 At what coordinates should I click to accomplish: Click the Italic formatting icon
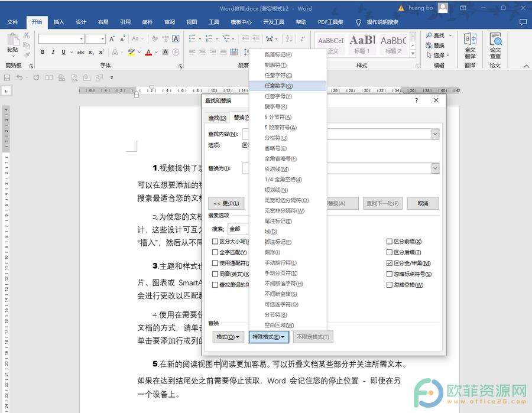point(54,52)
